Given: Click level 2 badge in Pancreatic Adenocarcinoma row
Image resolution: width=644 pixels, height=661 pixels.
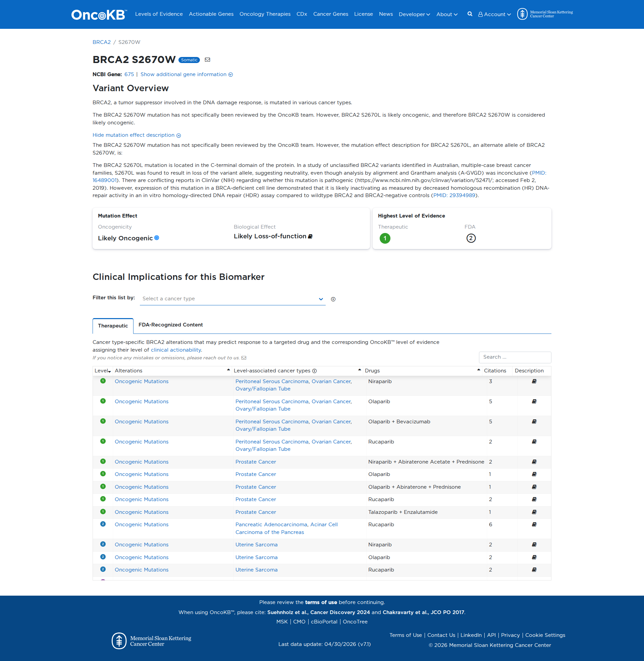Looking at the screenshot, I should 103,524.
